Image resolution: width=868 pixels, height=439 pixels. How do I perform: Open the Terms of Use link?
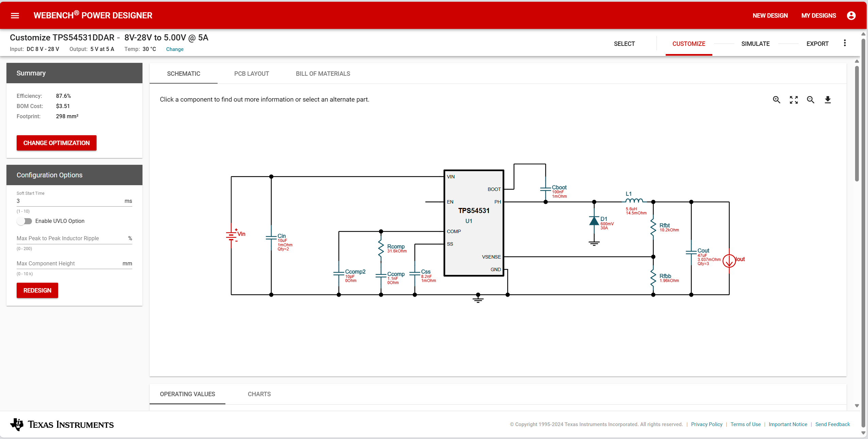pos(745,424)
